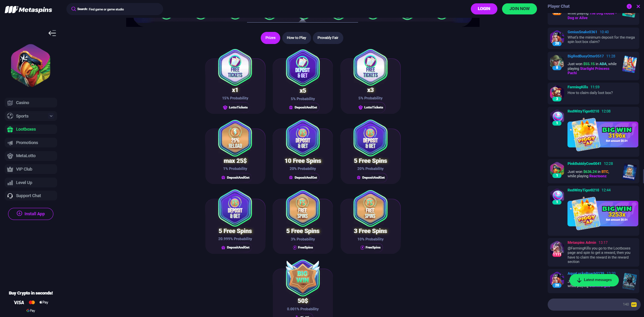Click the 25% Reload prize badge
644x317 pixels.
click(235, 138)
